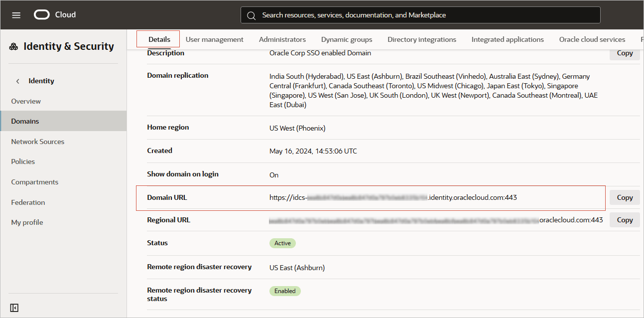Click the Home region label

coord(168,127)
